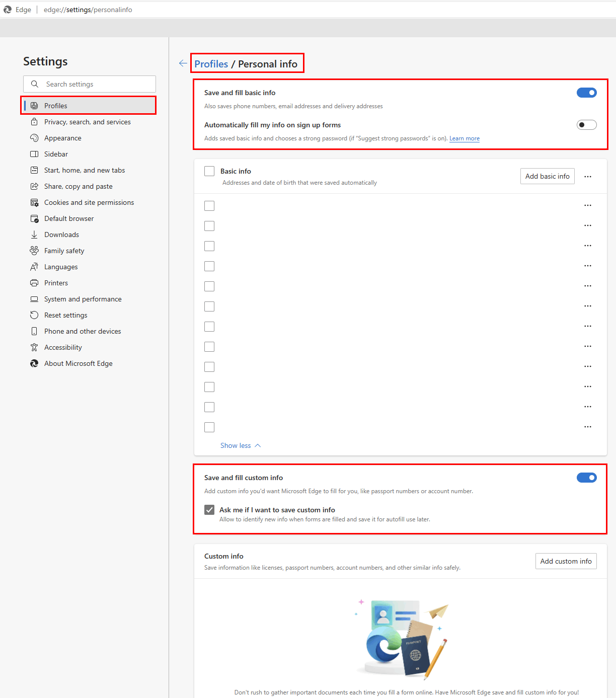Image resolution: width=616 pixels, height=698 pixels.
Task: Click the Start, home, and new tabs icon
Action: [x=34, y=170]
